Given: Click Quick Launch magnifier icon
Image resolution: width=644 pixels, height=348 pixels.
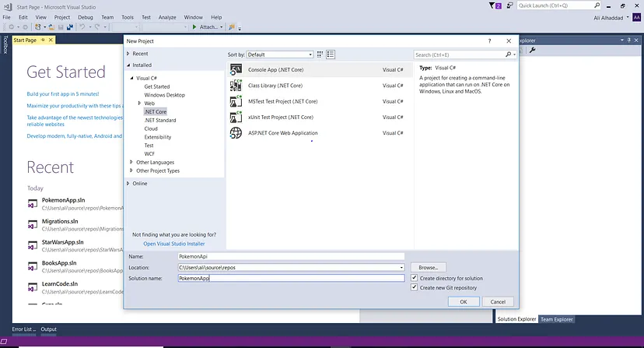Looking at the screenshot, I should point(597,5).
